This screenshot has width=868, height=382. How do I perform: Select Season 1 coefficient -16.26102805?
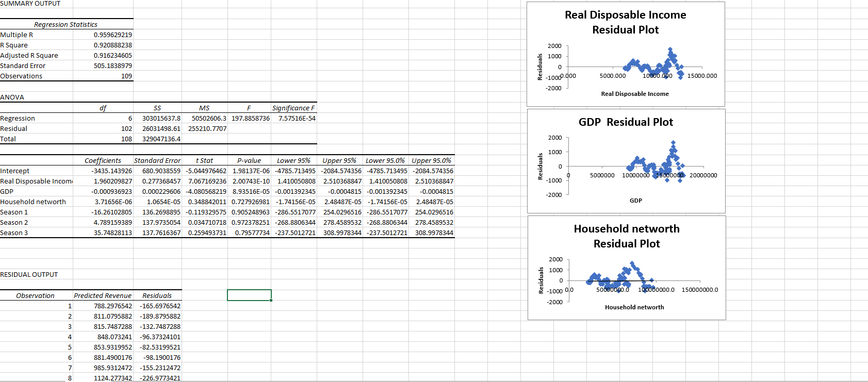click(x=111, y=212)
